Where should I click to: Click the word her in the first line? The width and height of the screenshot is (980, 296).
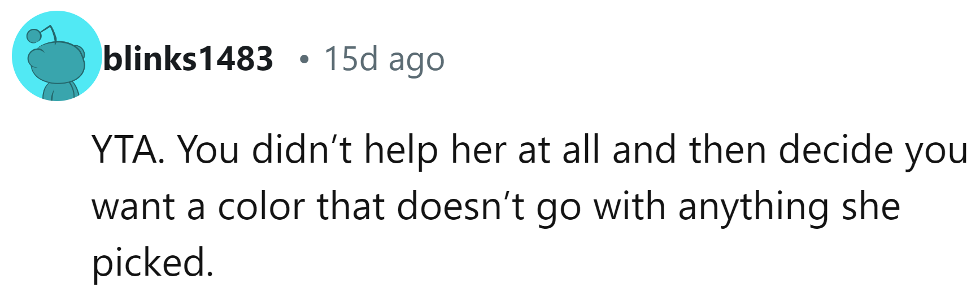(x=478, y=150)
